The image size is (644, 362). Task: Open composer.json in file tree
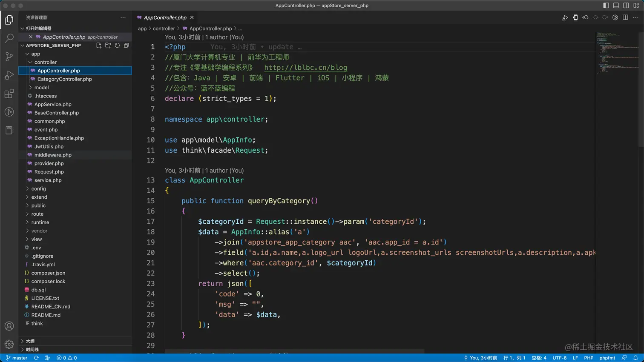click(48, 273)
